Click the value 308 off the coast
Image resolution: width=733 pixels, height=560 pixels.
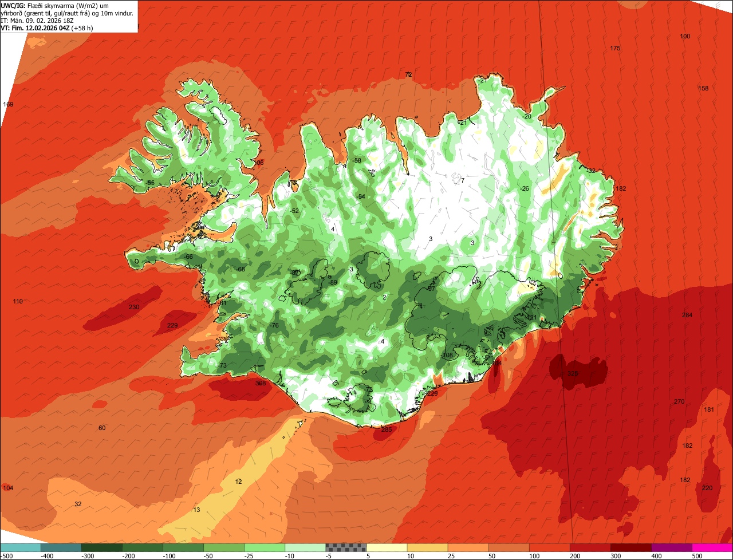click(x=261, y=383)
